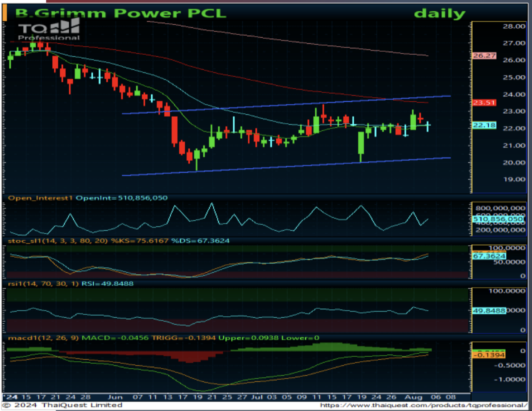Image resolution: width=532 pixels, height=411 pixels.
Task: Click the -1.0000 MACD axis value
Action: pyautogui.click(x=509, y=379)
